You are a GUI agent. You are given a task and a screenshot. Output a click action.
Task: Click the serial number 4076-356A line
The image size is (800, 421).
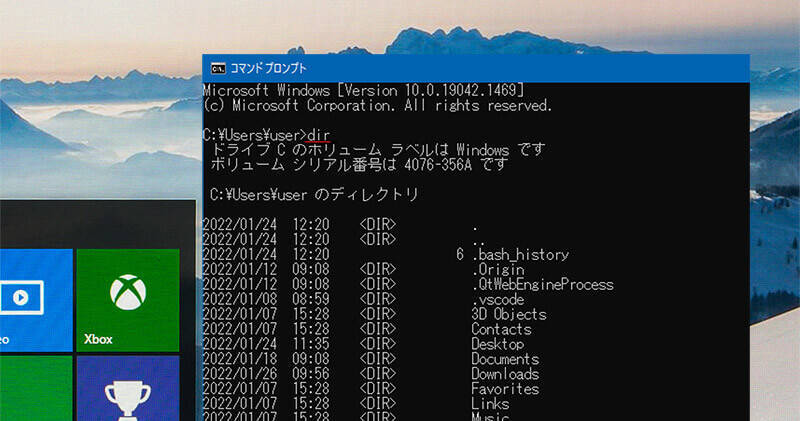click(359, 165)
